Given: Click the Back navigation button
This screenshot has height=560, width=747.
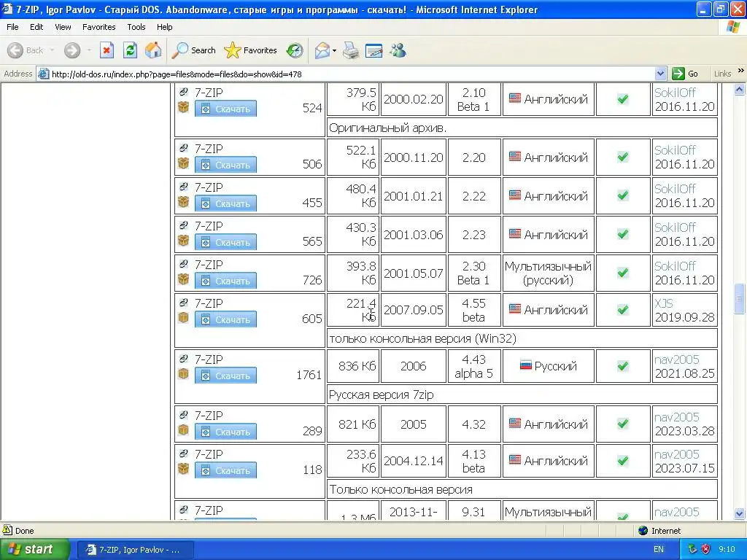Looking at the screenshot, I should (x=26, y=50).
